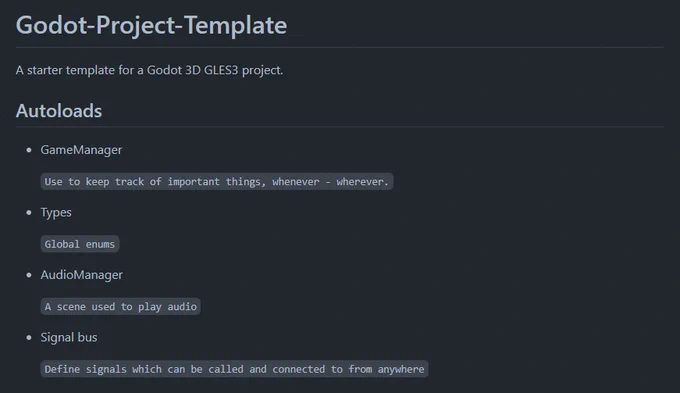This screenshot has width=680, height=393.
Task: Click the 'Global enums' code snippet
Action: click(80, 244)
